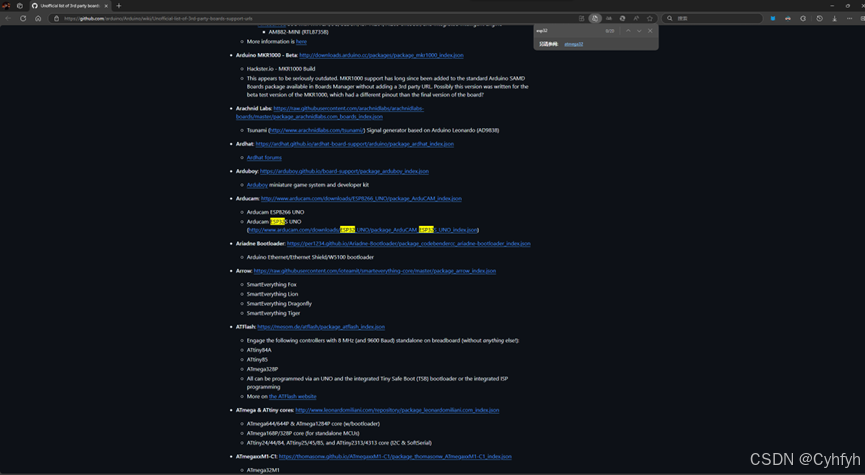Go to the browser home page icon
Image resolution: width=865 pixels, height=475 pixels.
click(x=38, y=18)
